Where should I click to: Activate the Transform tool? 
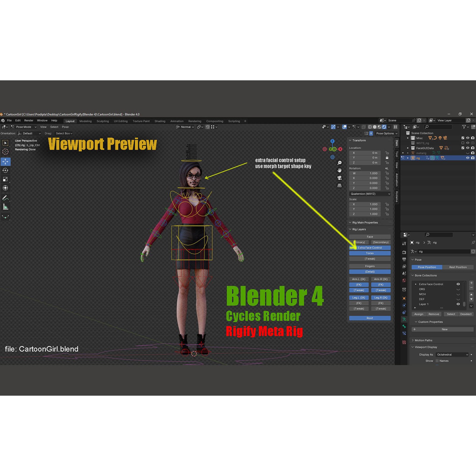(5, 188)
